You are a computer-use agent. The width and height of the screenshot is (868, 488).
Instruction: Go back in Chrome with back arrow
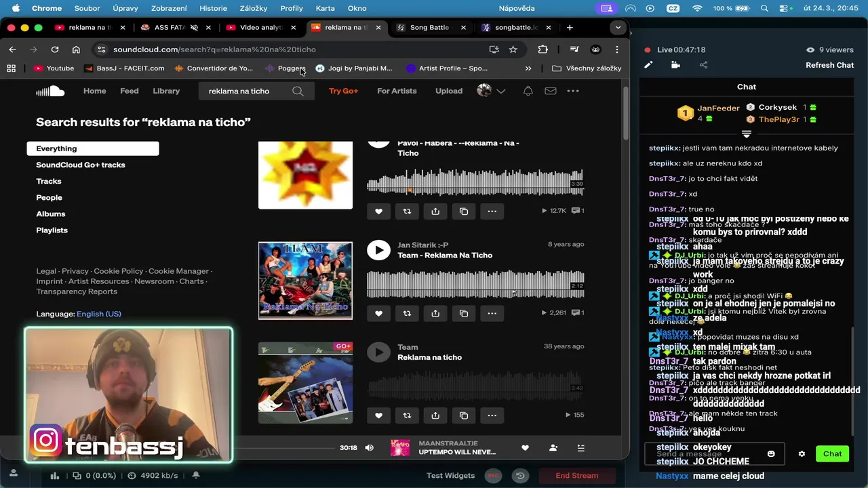point(12,49)
